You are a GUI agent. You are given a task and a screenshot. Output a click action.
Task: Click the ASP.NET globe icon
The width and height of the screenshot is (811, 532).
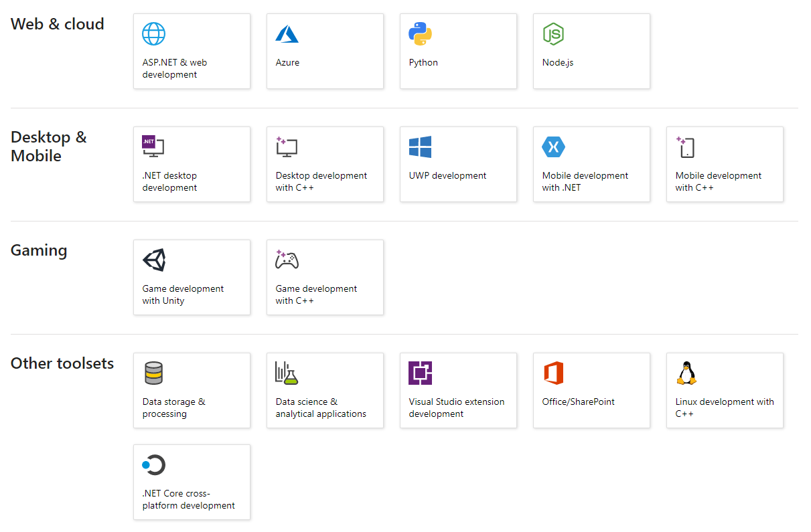[x=153, y=33]
